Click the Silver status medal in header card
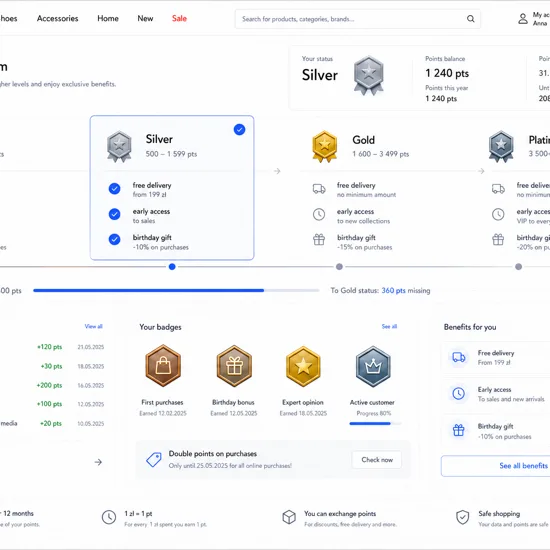The width and height of the screenshot is (550, 550). (x=368, y=75)
